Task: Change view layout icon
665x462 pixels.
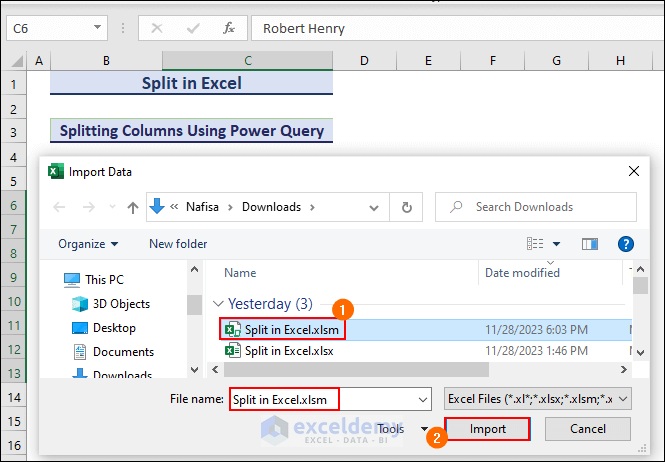Action: click(x=535, y=244)
